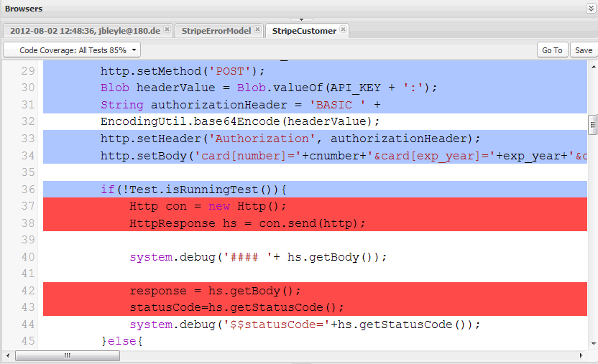Click line number 36 in the gutter
This screenshot has height=364, width=598.
pos(27,190)
